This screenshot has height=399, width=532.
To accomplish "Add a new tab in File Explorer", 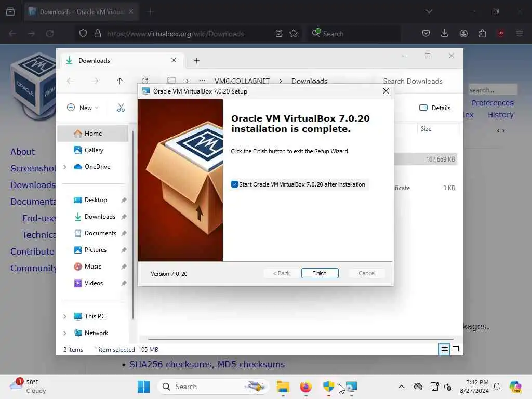I will [x=196, y=61].
